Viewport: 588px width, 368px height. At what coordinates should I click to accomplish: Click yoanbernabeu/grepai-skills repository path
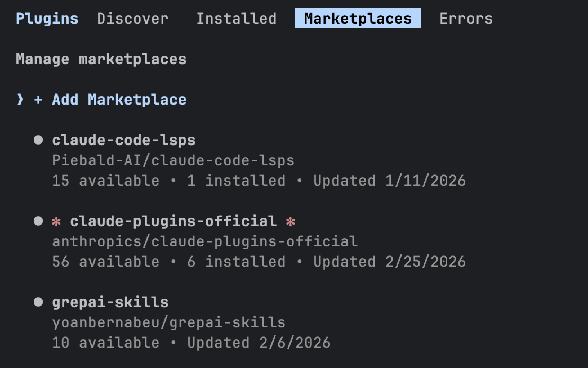click(169, 322)
